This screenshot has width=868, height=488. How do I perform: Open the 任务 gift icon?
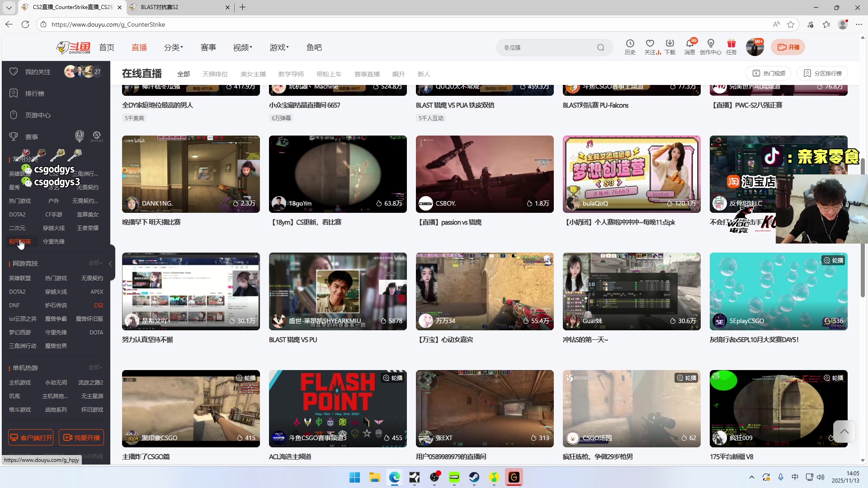click(x=731, y=44)
